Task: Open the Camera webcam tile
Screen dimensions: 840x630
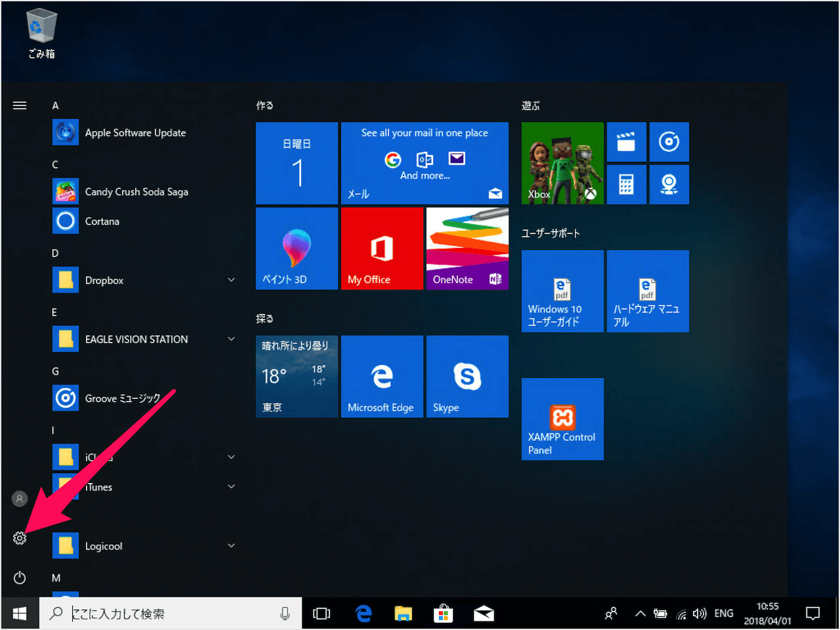Action: (669, 184)
